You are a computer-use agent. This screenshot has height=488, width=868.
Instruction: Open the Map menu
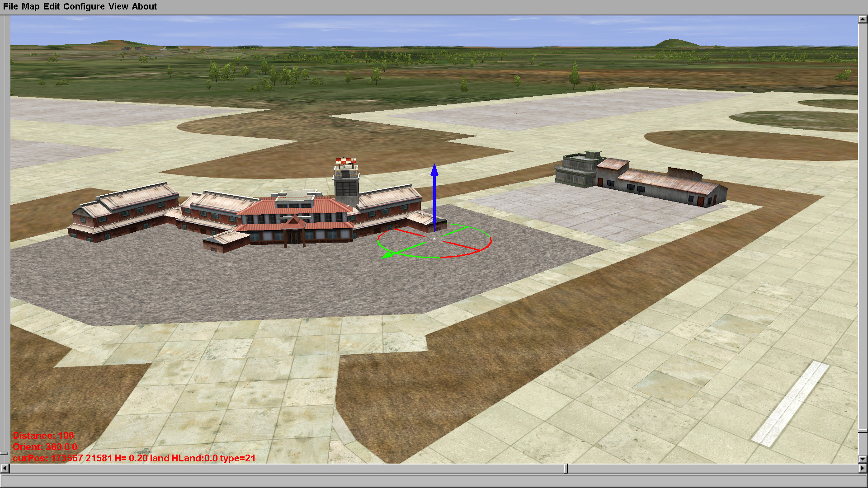pyautogui.click(x=30, y=6)
